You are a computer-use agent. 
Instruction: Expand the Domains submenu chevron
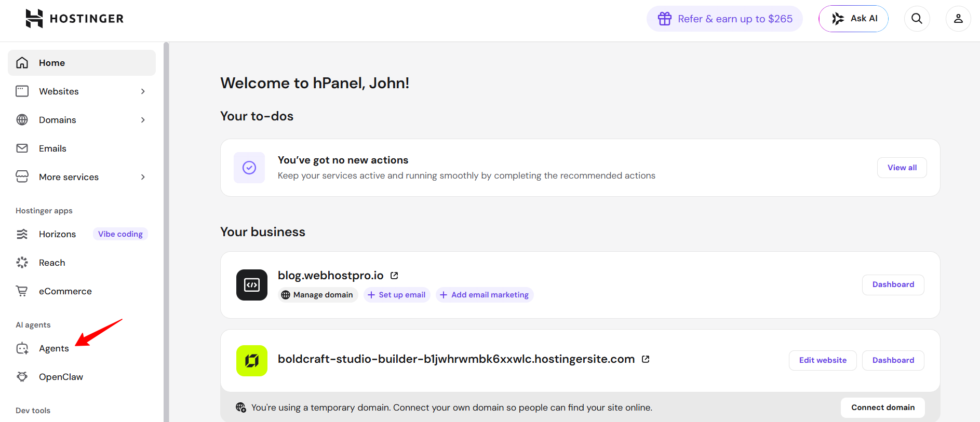pyautogui.click(x=143, y=120)
